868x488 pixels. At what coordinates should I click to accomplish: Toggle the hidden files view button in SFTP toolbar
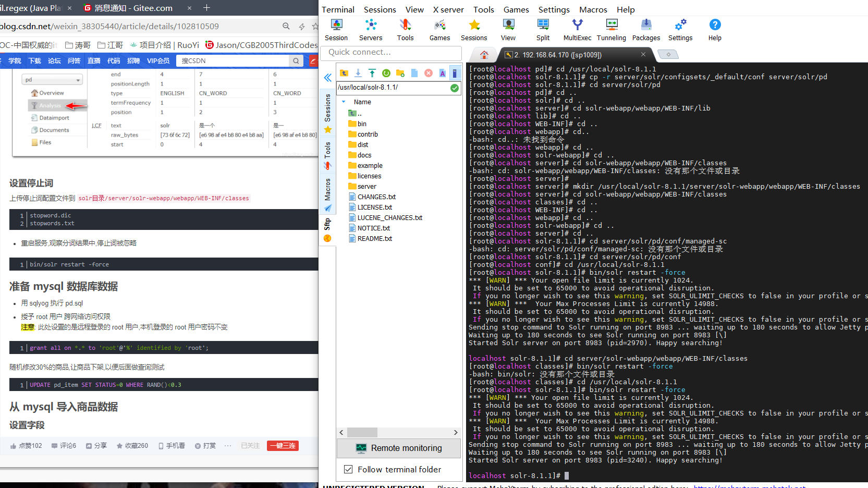pyautogui.click(x=455, y=73)
